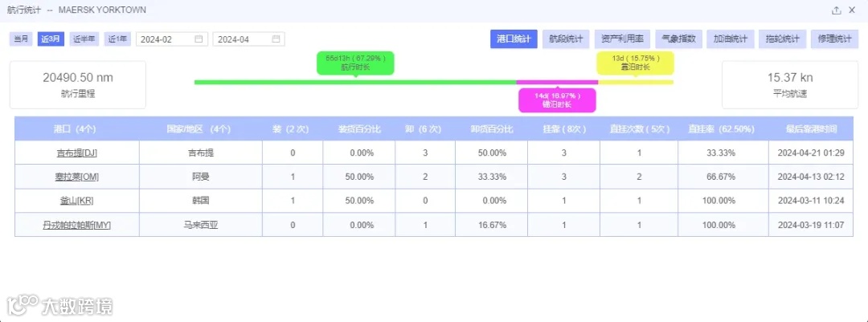Viewport: 868px width, 322px height.
Task: Select the 近半年 time range
Action: point(84,39)
